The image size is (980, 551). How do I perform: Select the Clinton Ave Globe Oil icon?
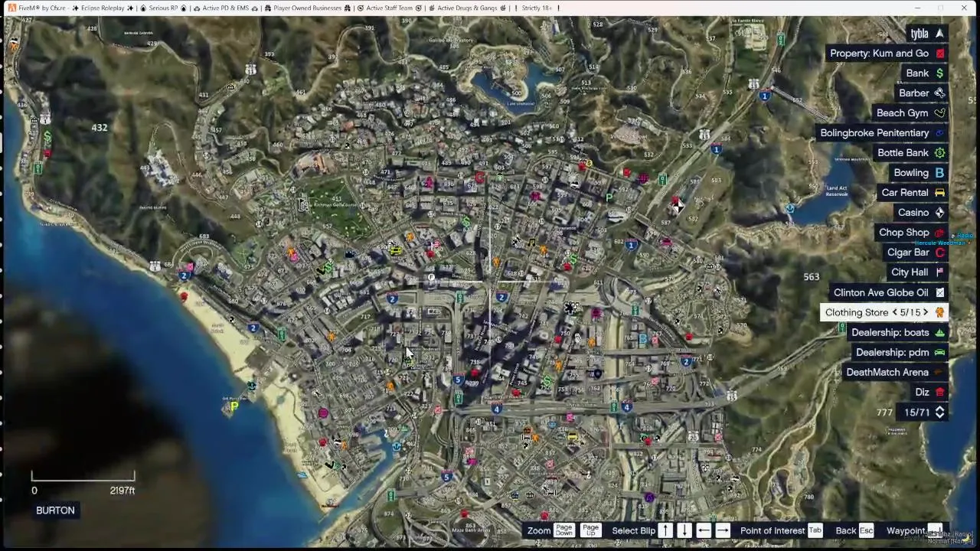click(x=939, y=292)
